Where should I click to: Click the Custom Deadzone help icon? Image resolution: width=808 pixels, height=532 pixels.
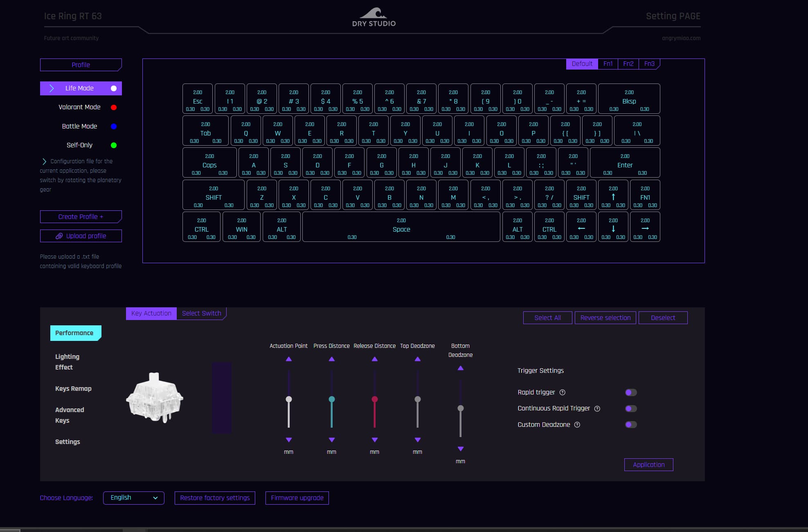click(577, 425)
